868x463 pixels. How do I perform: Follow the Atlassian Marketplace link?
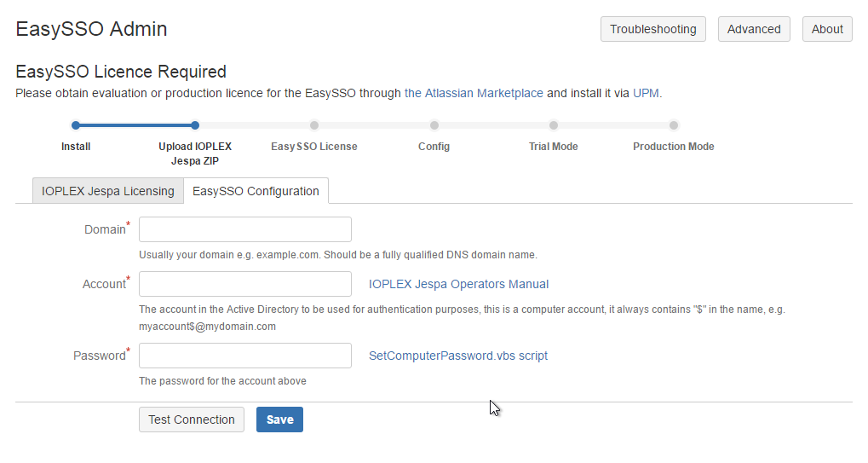click(474, 93)
